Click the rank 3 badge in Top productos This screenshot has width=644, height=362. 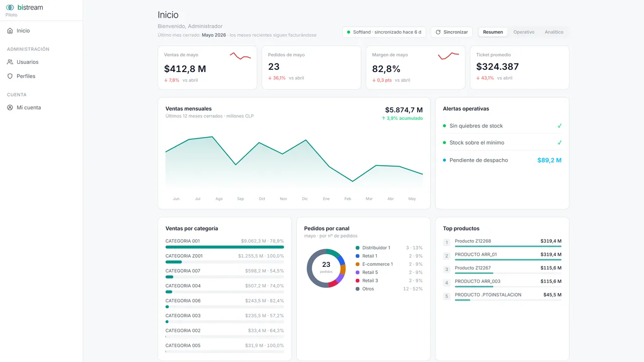pos(446,270)
